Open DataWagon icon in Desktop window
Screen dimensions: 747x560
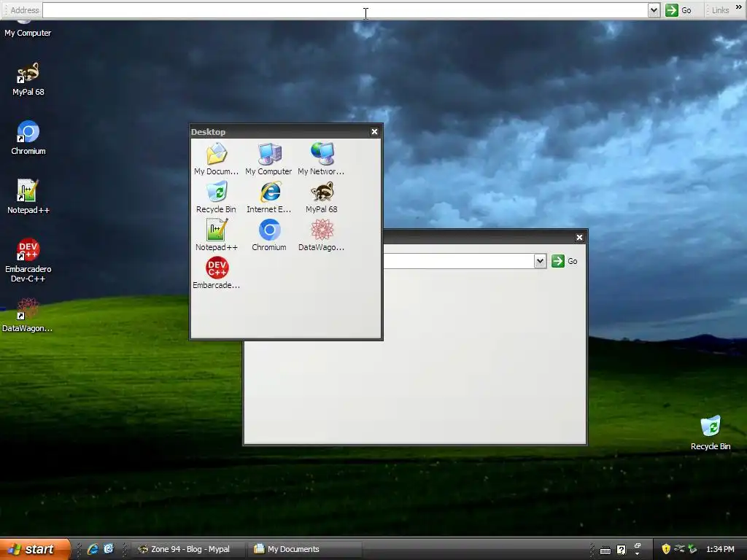(321, 236)
